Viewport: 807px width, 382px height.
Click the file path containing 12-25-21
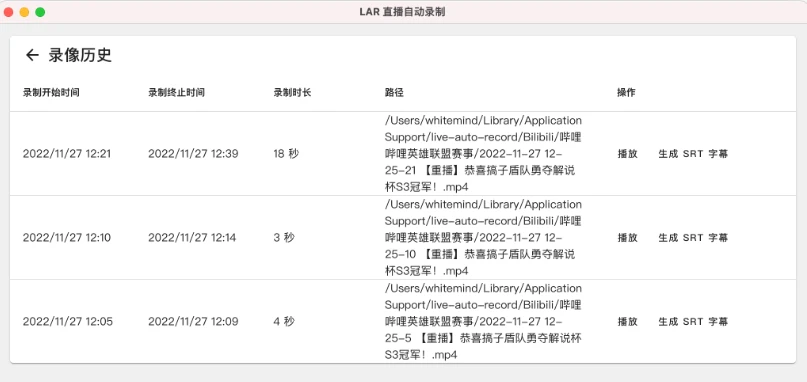coord(483,153)
